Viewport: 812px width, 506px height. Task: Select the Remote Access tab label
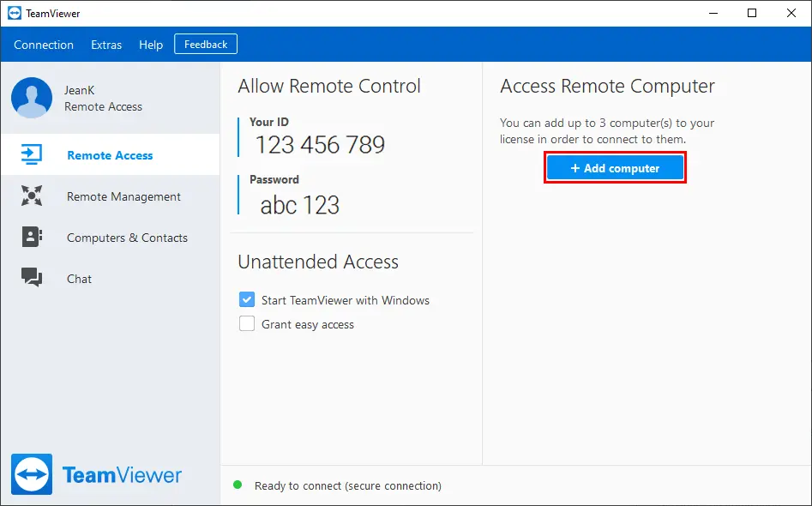pyautogui.click(x=110, y=155)
